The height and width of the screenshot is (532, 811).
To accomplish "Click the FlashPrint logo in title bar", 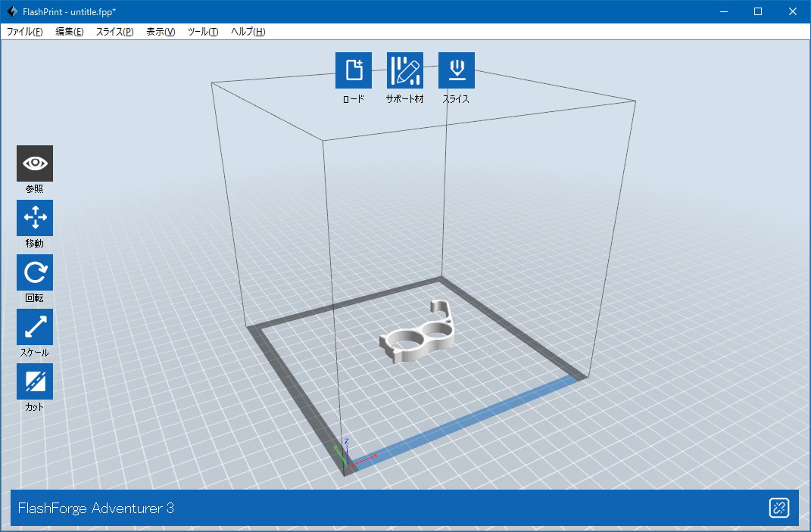I will 12,11.
